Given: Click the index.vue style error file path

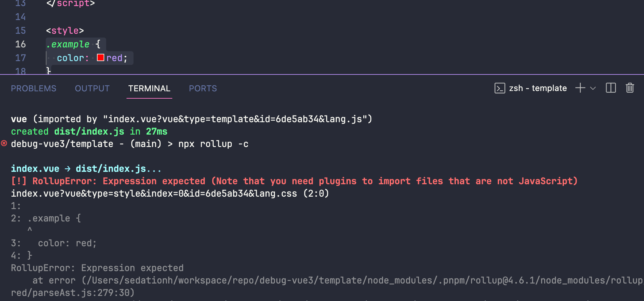Looking at the screenshot, I should tap(154, 193).
